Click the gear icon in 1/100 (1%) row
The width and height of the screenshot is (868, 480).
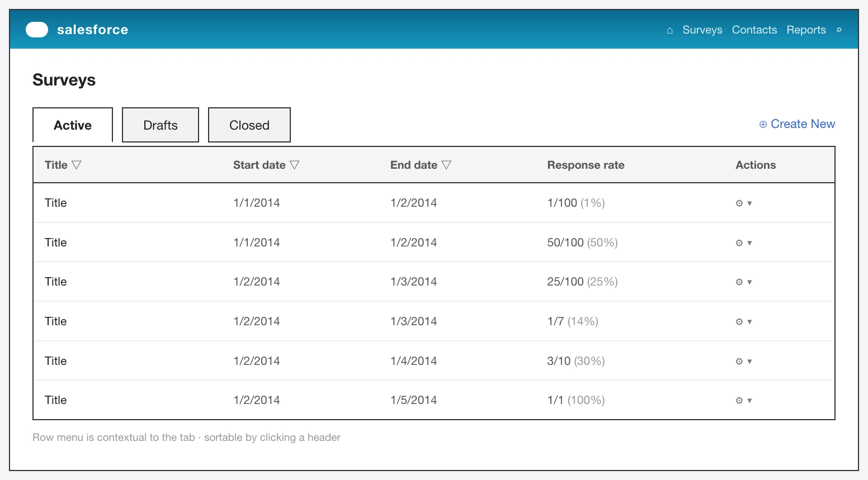[x=739, y=203]
